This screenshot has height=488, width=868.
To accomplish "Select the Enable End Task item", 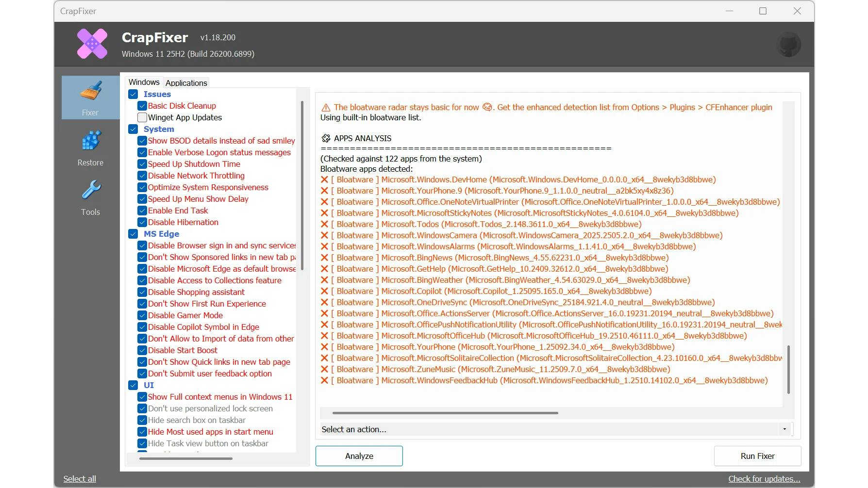I will click(x=178, y=211).
